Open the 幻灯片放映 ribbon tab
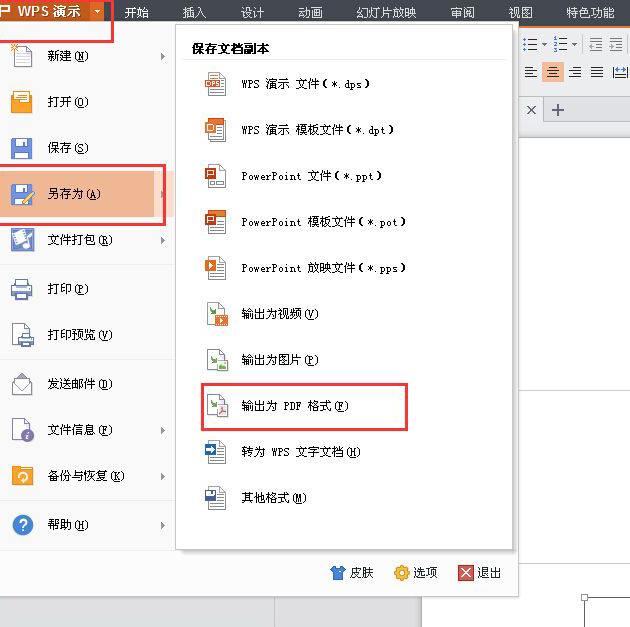630x627 pixels. coord(386,12)
